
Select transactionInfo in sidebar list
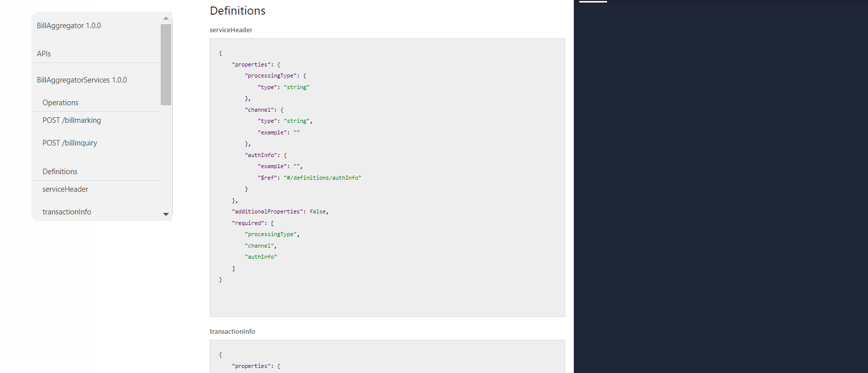click(x=67, y=212)
